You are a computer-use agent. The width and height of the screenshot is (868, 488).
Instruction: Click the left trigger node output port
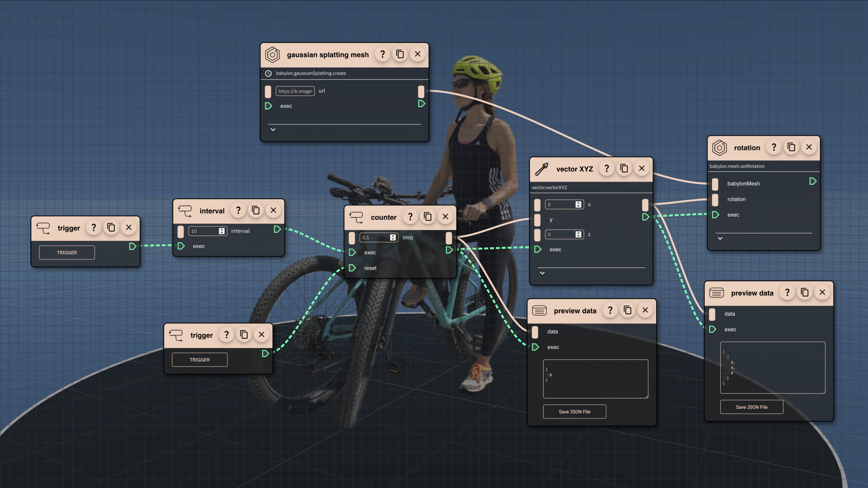[x=132, y=246]
